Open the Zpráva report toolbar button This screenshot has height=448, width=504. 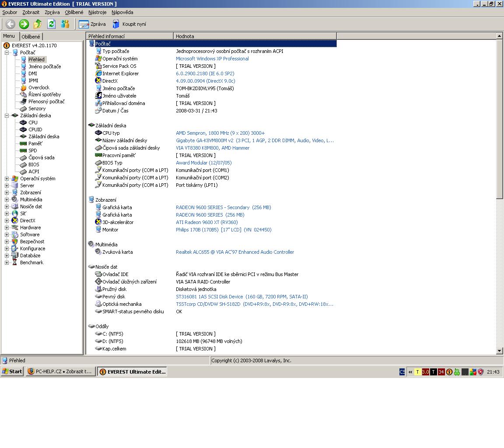tap(92, 24)
